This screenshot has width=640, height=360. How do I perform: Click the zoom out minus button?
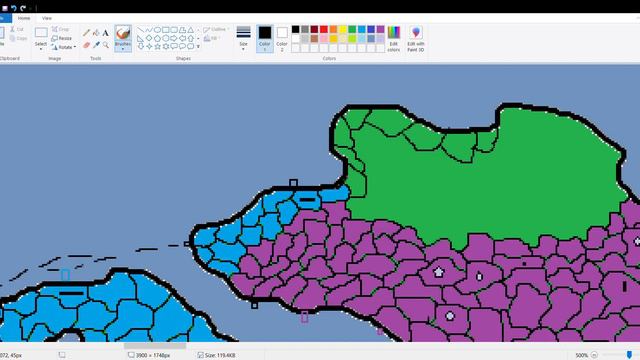(x=594, y=355)
